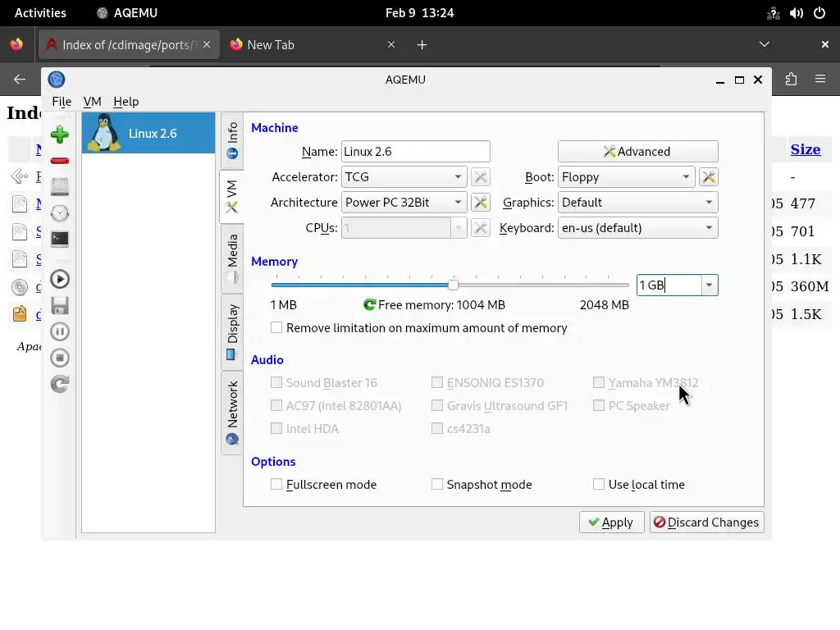Click the VM Name input field
The image size is (840, 630).
point(416,152)
